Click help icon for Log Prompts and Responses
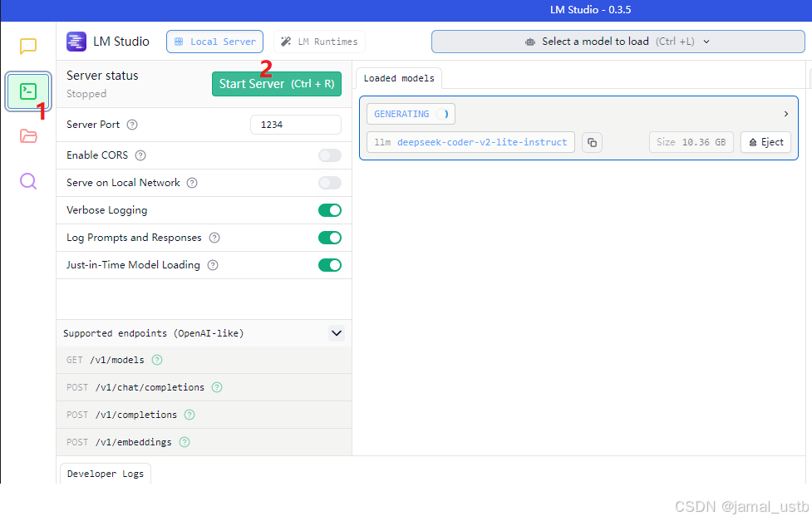The image size is (812, 521). pos(214,238)
